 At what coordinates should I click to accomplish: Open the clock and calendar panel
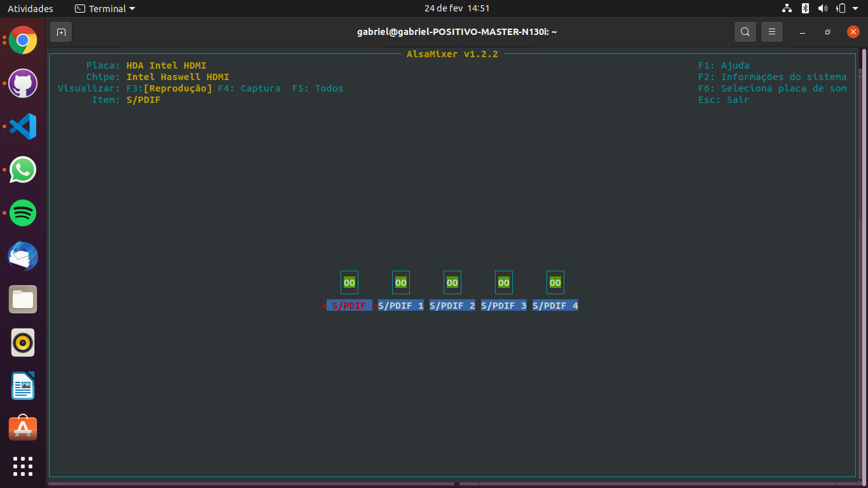456,9
